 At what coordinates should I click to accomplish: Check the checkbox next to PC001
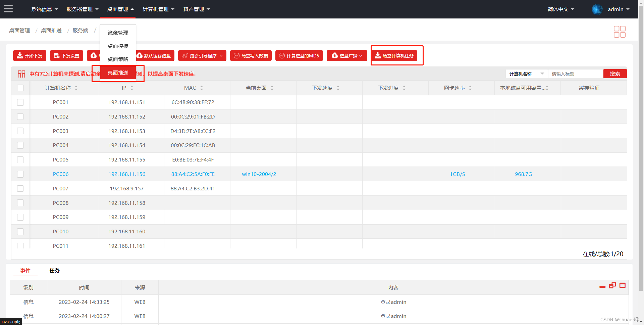point(20,102)
